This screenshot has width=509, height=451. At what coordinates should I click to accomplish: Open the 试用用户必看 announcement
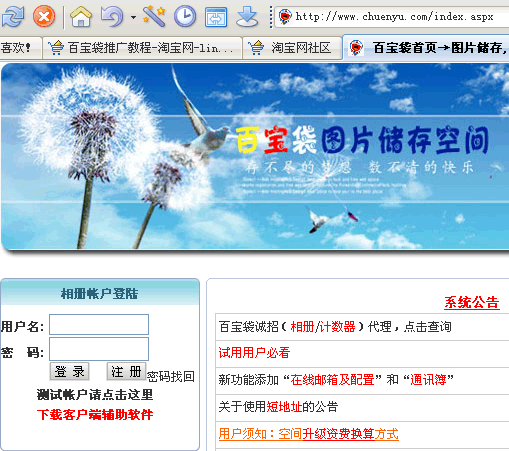tap(254, 353)
